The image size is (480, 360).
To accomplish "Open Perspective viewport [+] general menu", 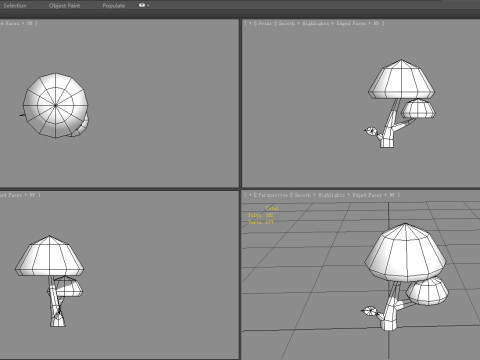I will (x=250, y=195).
